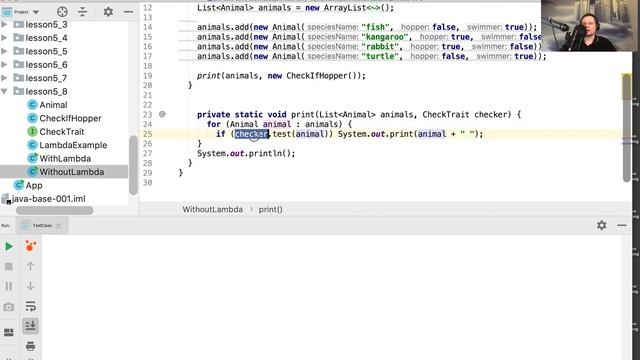Click the dump threads camera icon

click(x=9, y=307)
